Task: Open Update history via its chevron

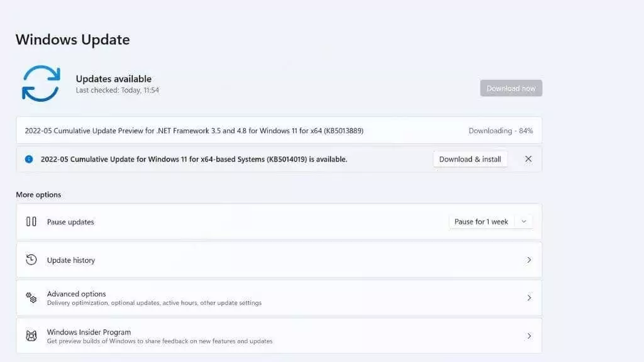Action: (529, 260)
